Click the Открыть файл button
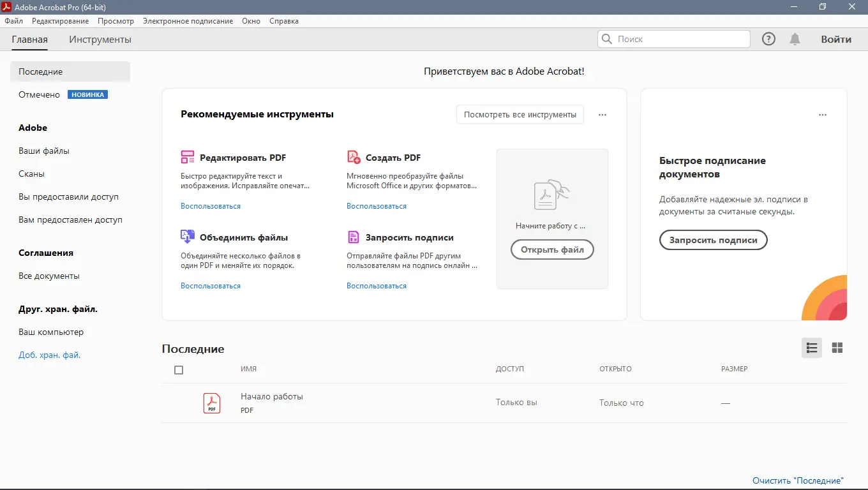The image size is (868, 490). click(551, 249)
